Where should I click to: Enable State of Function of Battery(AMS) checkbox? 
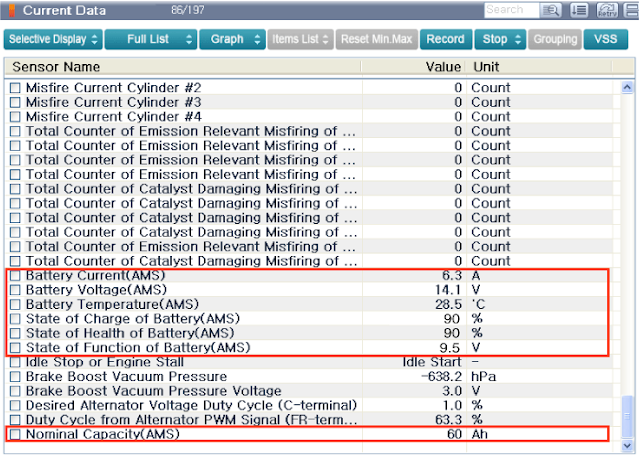point(15,348)
